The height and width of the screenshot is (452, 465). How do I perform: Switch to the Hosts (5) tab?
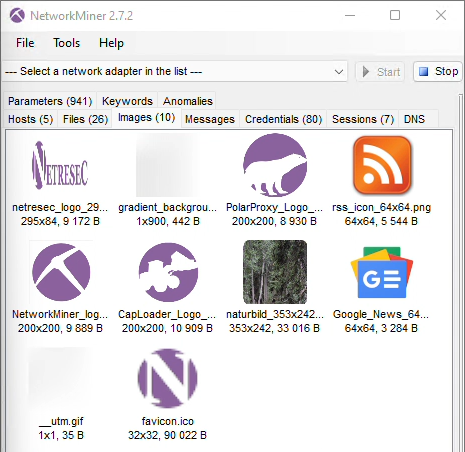[31, 119]
